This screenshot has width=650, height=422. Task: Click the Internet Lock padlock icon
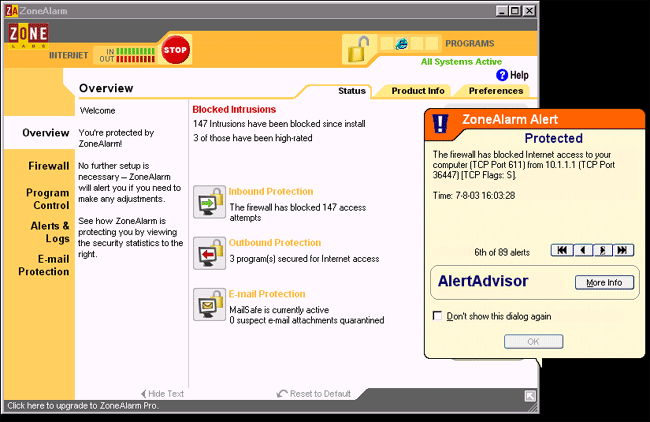[x=358, y=49]
